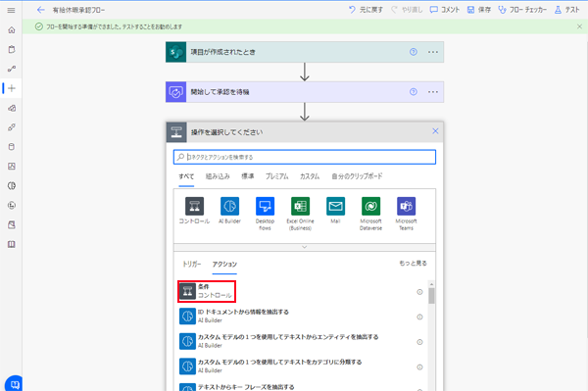The image size is (588, 391).
Task: Click 保存 to save the flow
Action: (479, 10)
